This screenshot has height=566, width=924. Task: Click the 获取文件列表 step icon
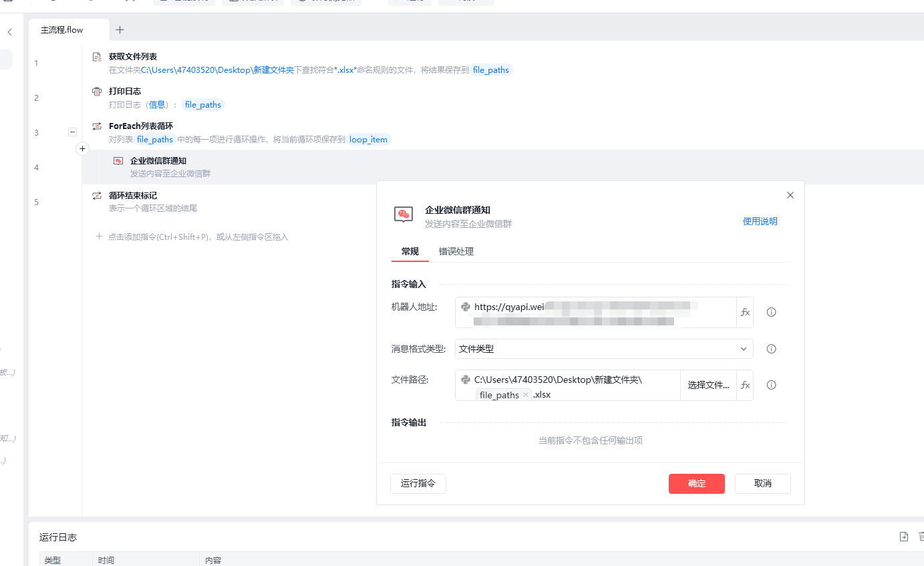pyautogui.click(x=97, y=57)
